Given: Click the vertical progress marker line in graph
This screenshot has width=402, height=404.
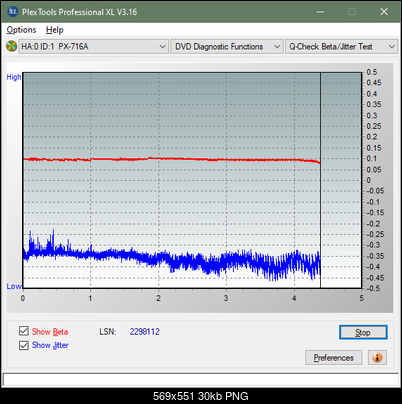Looking at the screenshot, I should 320,180.
